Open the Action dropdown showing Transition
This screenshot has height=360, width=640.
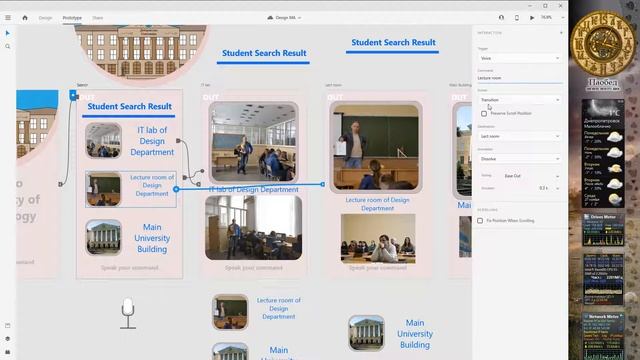(x=520, y=100)
